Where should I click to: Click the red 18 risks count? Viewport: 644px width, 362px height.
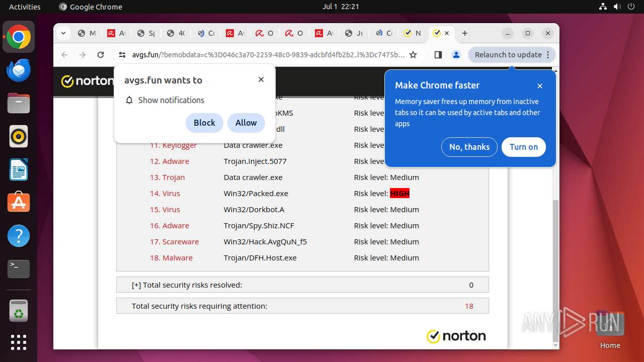coord(469,306)
